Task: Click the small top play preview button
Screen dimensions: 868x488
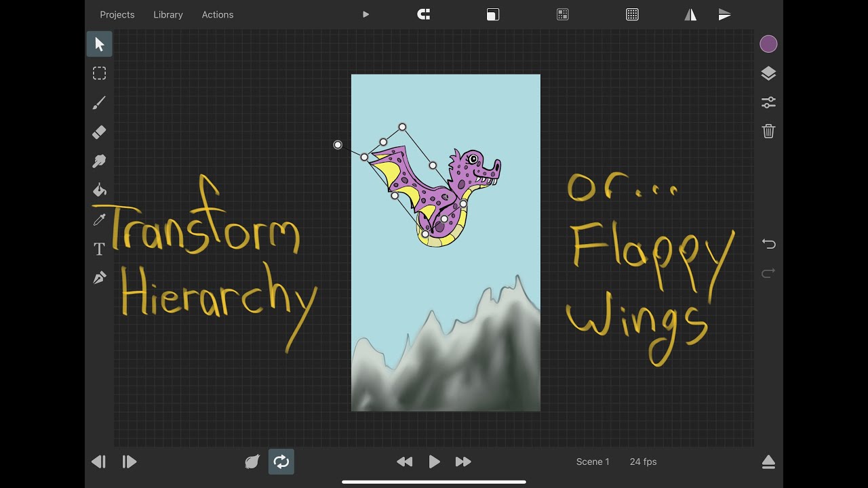Action: coord(366,14)
